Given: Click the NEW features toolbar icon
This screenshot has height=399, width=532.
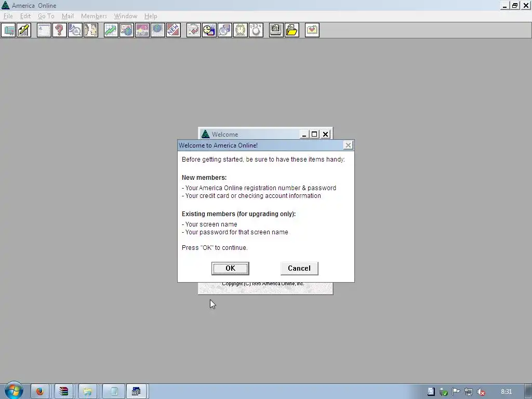Looking at the screenshot, I should 174,30.
